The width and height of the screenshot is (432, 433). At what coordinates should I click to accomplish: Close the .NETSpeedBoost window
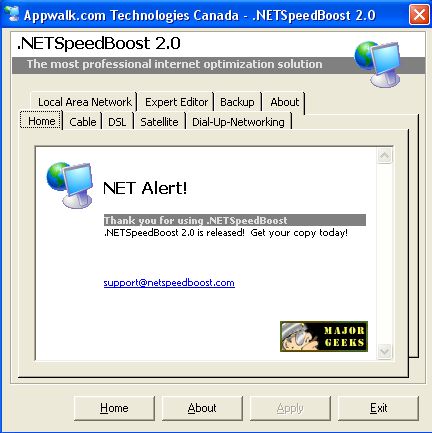tap(419, 15)
